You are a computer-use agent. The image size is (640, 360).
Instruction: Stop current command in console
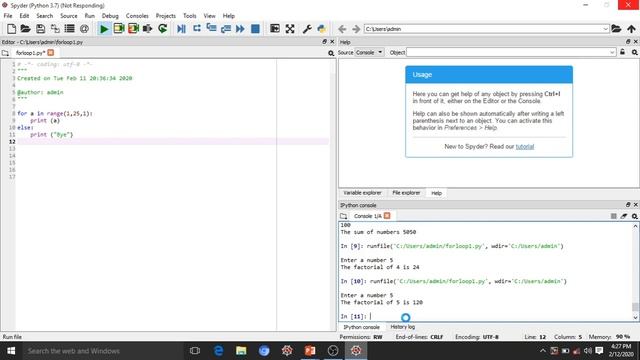613,216
